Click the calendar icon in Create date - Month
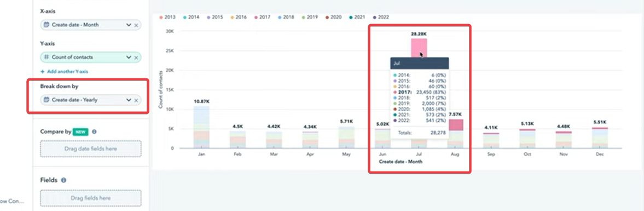 click(x=47, y=25)
